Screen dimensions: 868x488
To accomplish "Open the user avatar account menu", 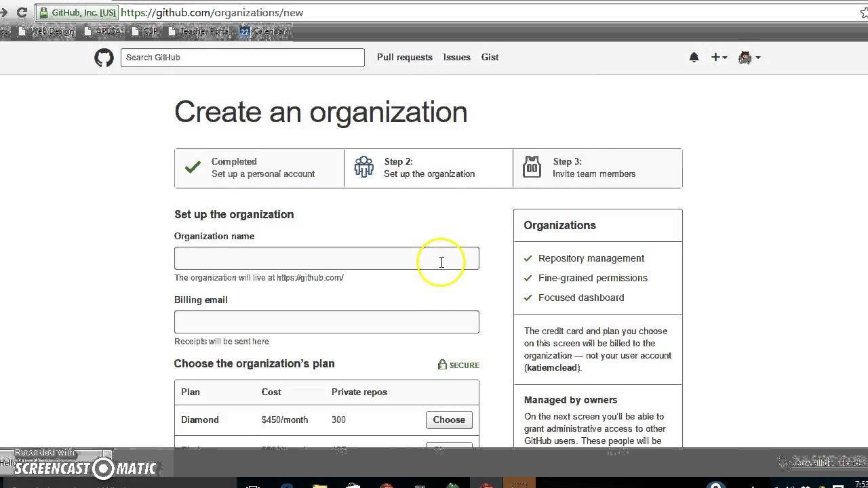I will pos(749,58).
